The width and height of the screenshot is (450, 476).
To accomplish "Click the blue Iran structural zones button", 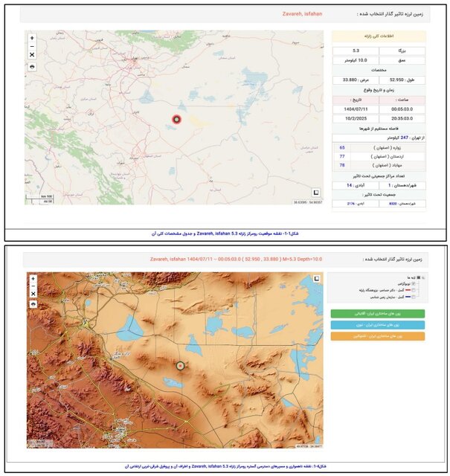I will pos(378,325).
